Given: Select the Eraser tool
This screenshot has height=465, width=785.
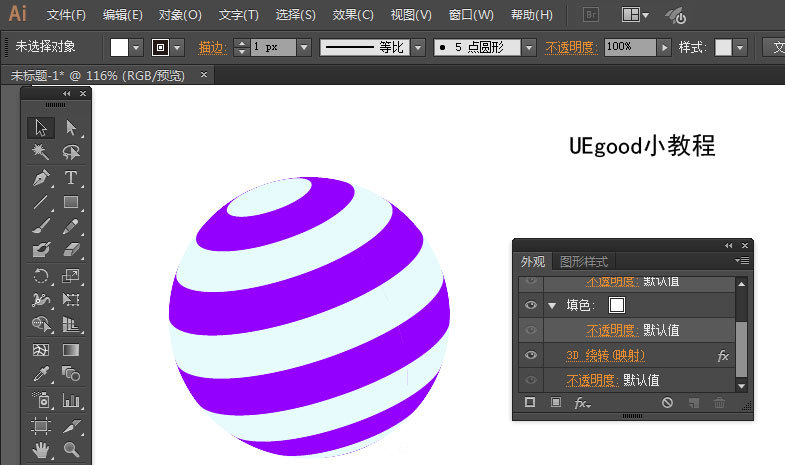Looking at the screenshot, I should pos(71,250).
